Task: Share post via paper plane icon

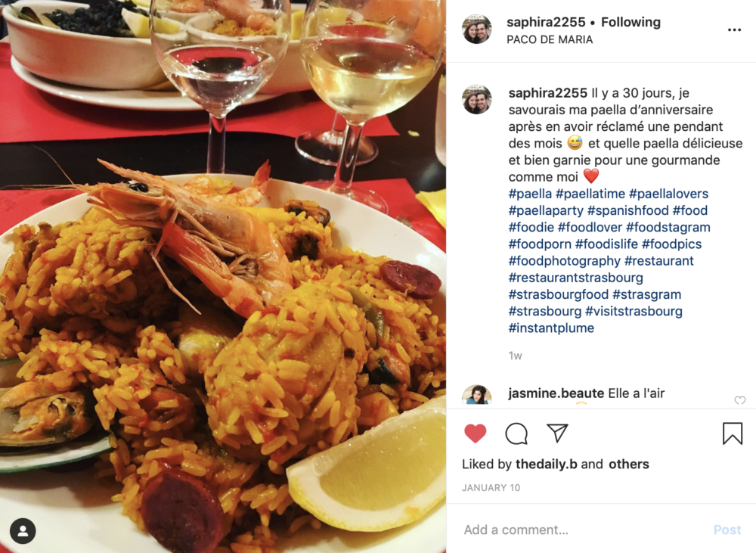Action: [557, 433]
